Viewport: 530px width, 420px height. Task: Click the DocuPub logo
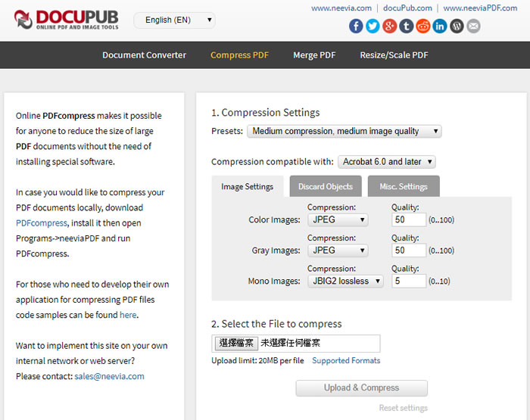pyautogui.click(x=67, y=19)
